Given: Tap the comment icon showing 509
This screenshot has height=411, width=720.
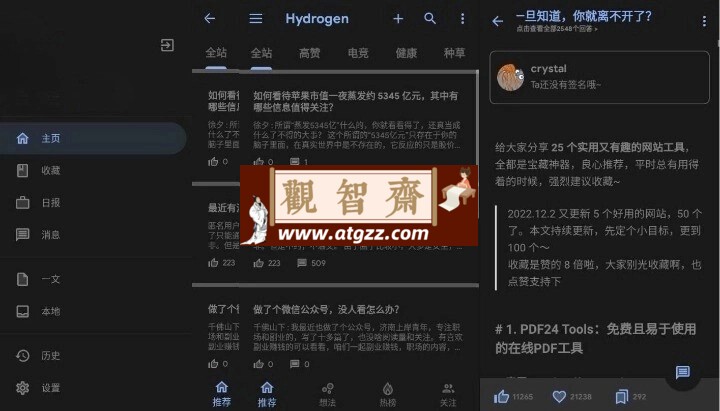Looking at the screenshot, I should tap(302, 263).
